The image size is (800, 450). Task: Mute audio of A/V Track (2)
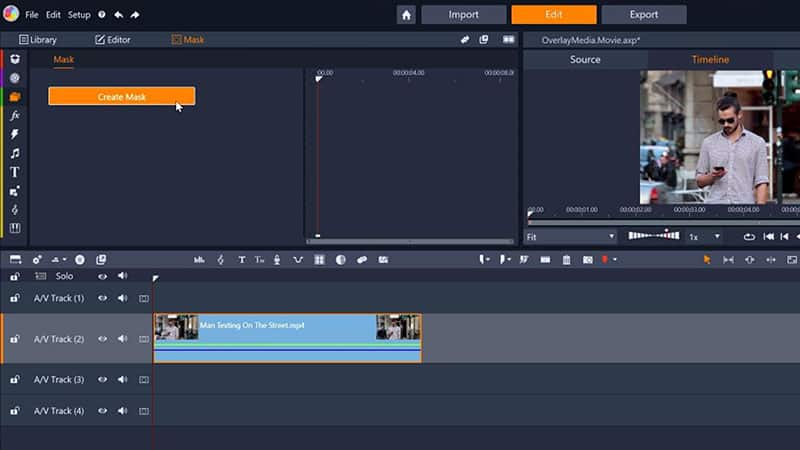(122, 339)
